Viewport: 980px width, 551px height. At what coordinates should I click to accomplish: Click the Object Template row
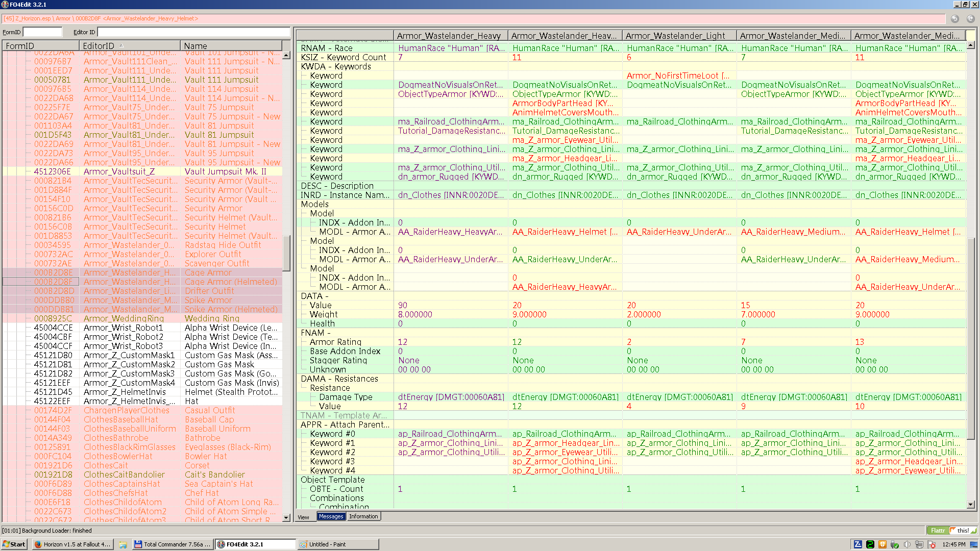click(x=631, y=480)
